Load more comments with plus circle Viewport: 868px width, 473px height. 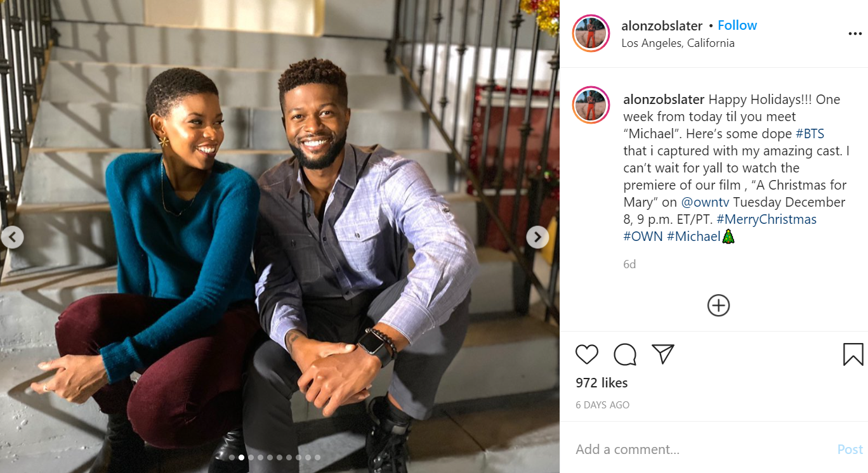point(718,306)
